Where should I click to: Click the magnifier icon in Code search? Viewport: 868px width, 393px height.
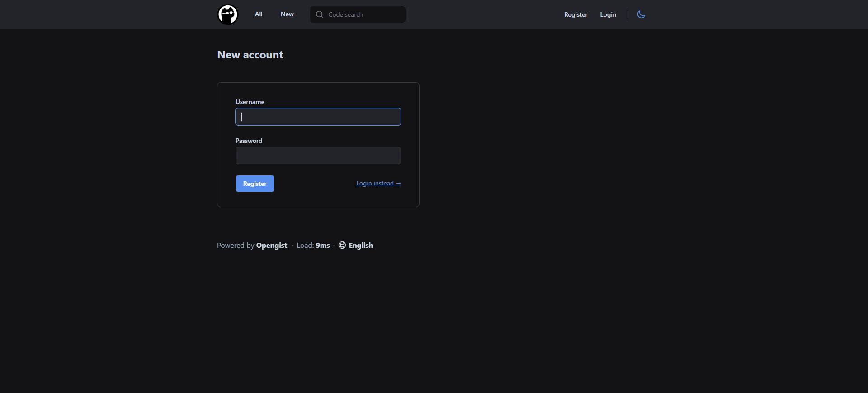(x=320, y=14)
